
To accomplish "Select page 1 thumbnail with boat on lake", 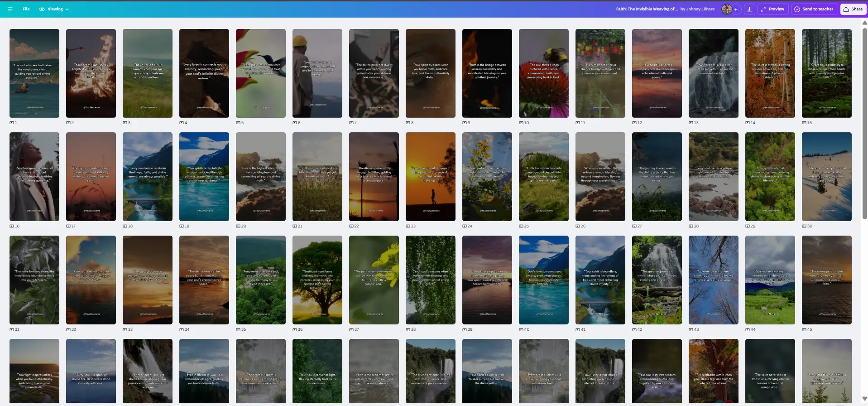I will (34, 73).
